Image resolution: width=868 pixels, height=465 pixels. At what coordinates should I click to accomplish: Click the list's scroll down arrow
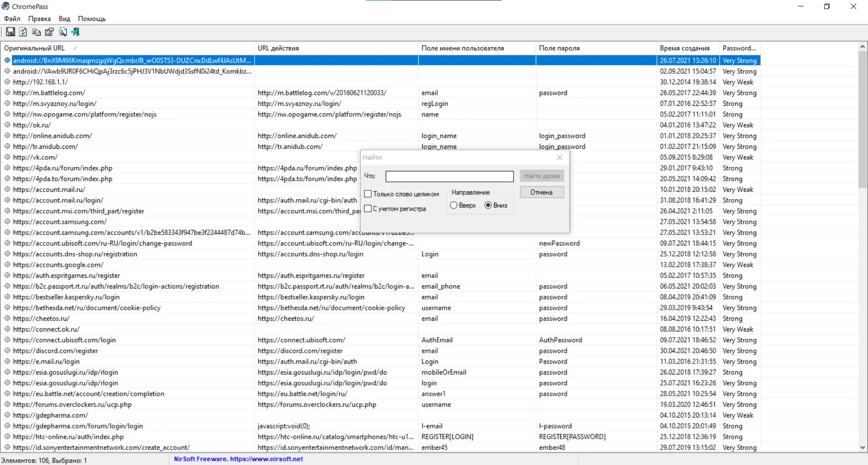pos(863,447)
